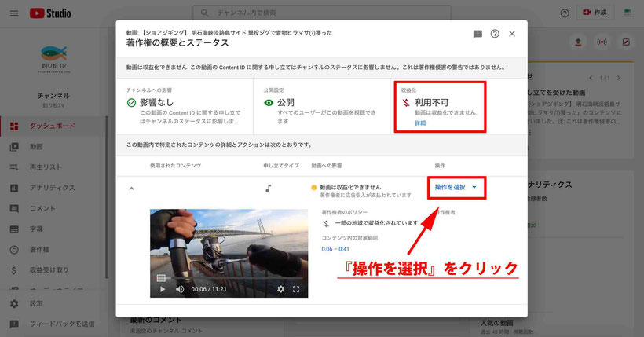
Task: Click the 著作権の概要とステータス heading
Action: click(x=177, y=42)
